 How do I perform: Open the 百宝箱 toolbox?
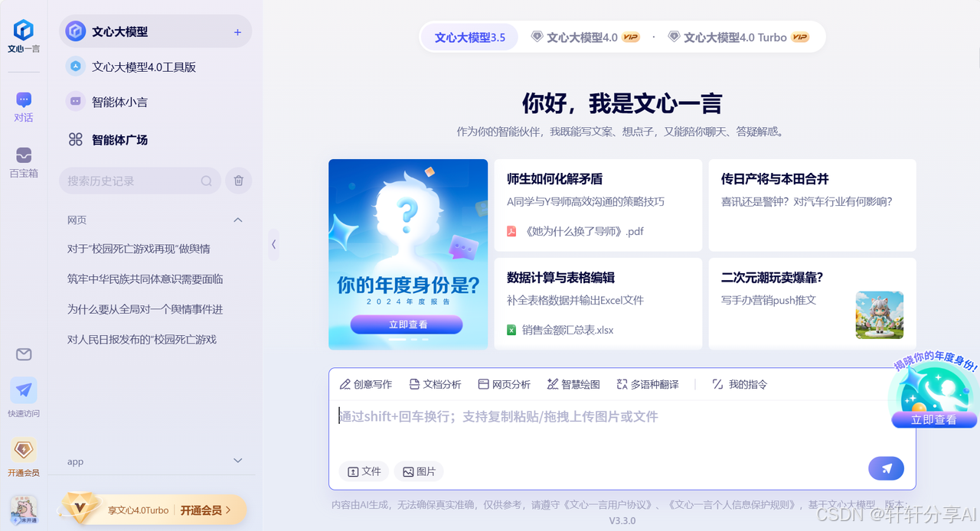[x=24, y=162]
